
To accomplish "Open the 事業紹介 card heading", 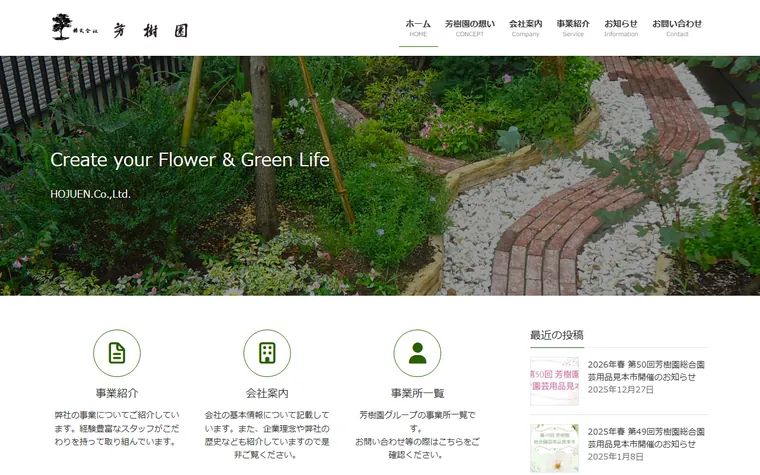I will [x=117, y=393].
